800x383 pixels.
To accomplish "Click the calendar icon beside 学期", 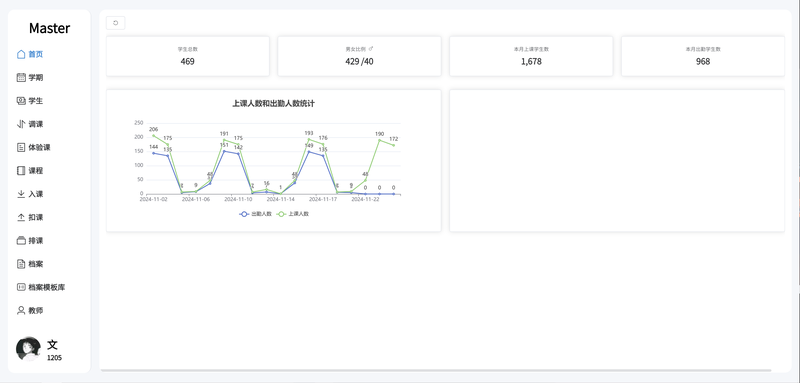I will coord(21,78).
